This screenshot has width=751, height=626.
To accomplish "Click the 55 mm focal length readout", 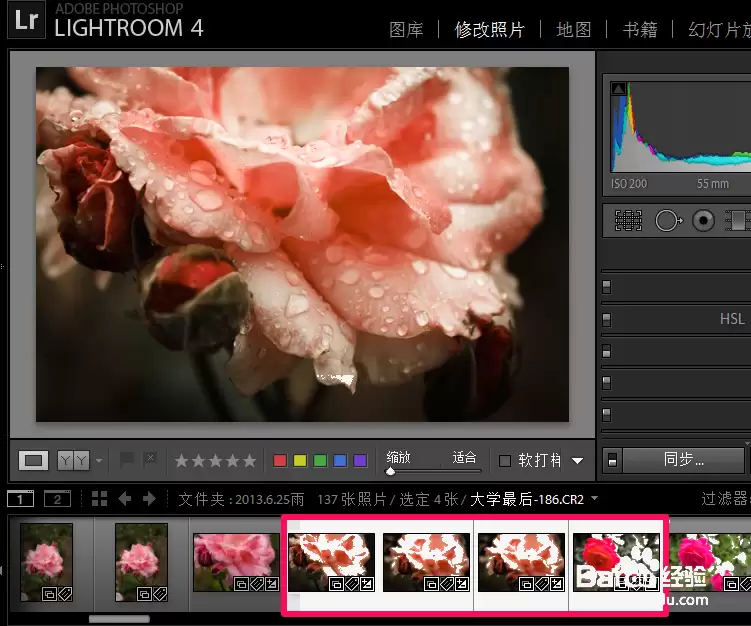I will click(712, 183).
